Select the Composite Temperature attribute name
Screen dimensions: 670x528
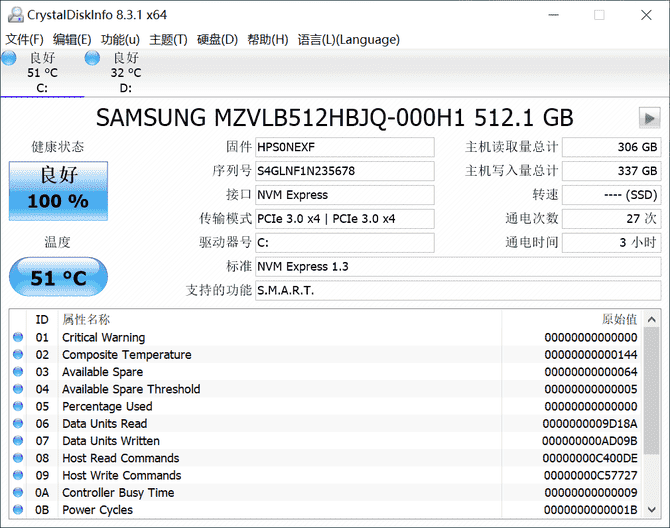click(126, 355)
